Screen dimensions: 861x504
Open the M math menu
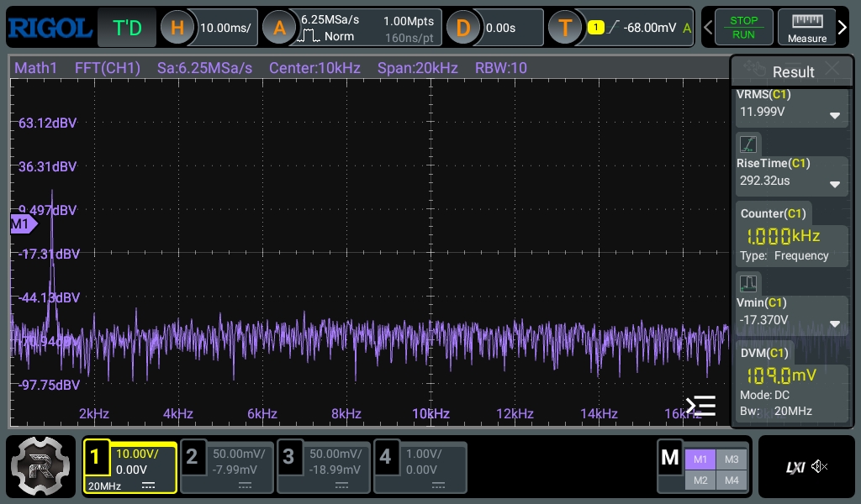click(x=669, y=458)
